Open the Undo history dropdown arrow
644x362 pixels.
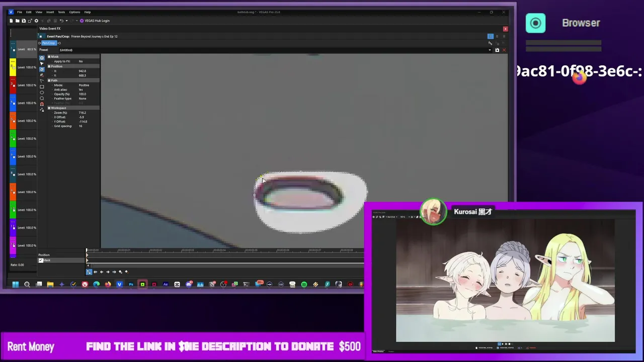point(67,21)
